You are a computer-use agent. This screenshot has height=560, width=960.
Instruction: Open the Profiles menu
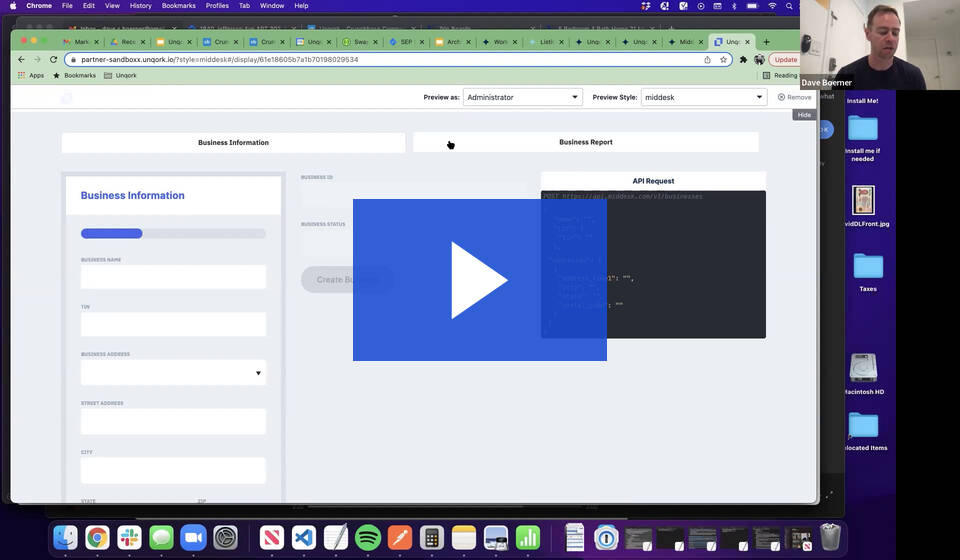click(x=217, y=6)
